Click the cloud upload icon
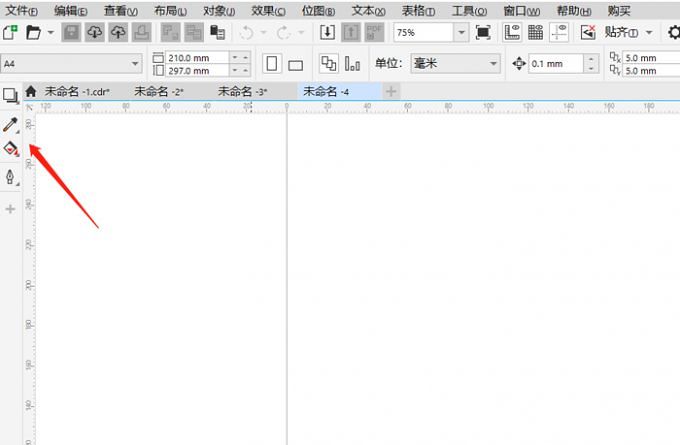Screen dimensions: 680x445 118,33
